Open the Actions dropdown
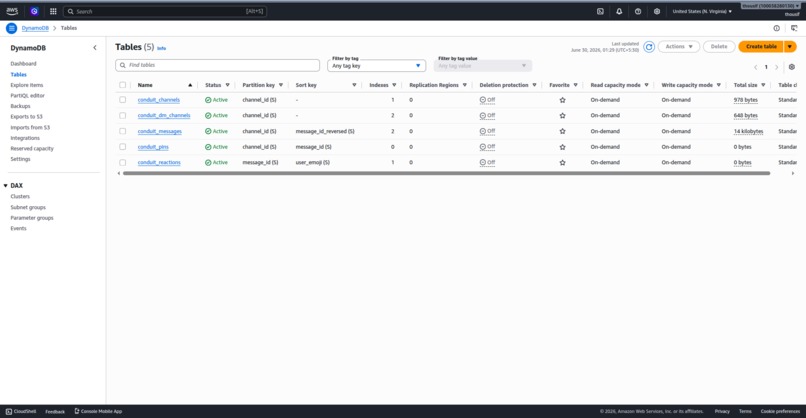806x418 pixels. pos(679,46)
